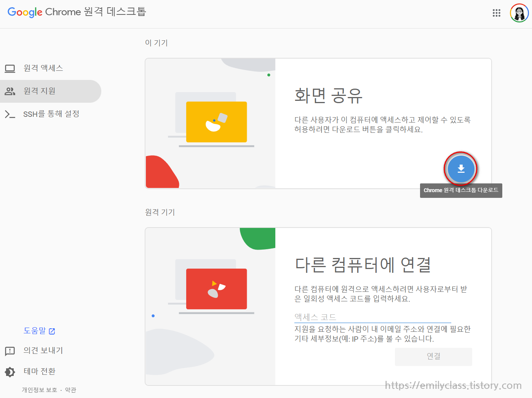Click the terminal icon beside SSH를 통해 설정
This screenshot has height=398, width=532.
[10, 114]
